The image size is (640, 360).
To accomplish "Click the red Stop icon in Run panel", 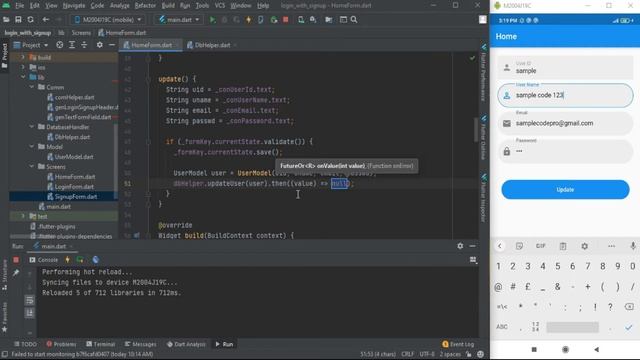I will click(16, 260).
